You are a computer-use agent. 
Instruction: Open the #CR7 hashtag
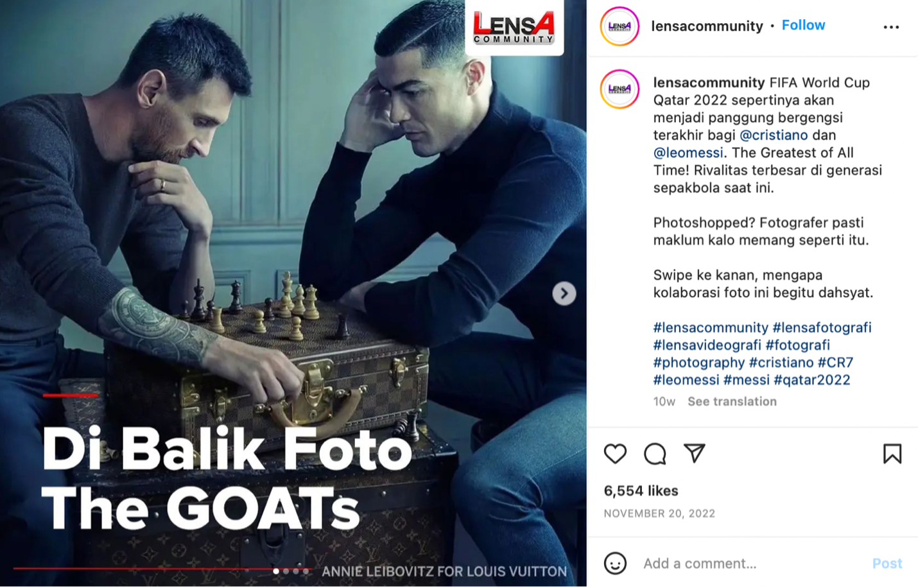[835, 363]
